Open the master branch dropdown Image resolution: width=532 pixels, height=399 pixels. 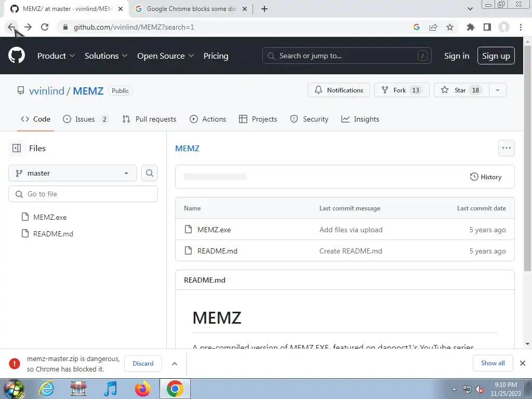tap(73, 173)
